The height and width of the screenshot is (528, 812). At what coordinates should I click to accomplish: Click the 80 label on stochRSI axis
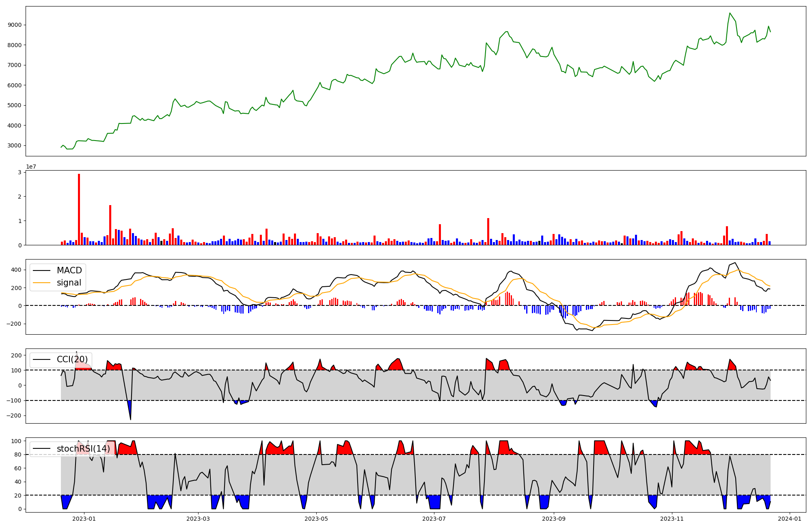pyautogui.click(x=18, y=454)
